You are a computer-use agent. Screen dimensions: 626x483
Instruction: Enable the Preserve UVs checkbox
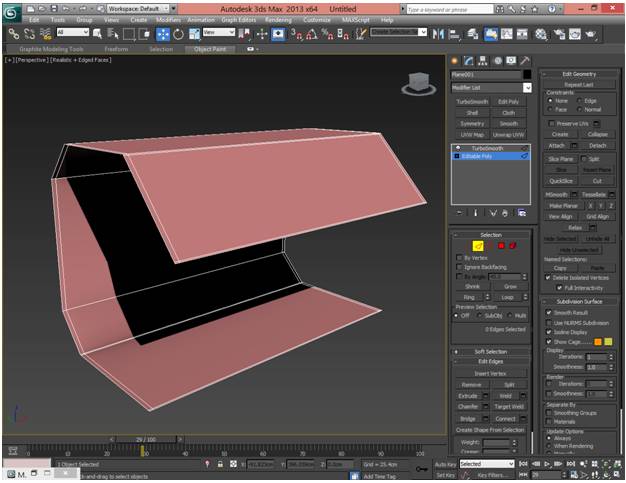pyautogui.click(x=551, y=123)
